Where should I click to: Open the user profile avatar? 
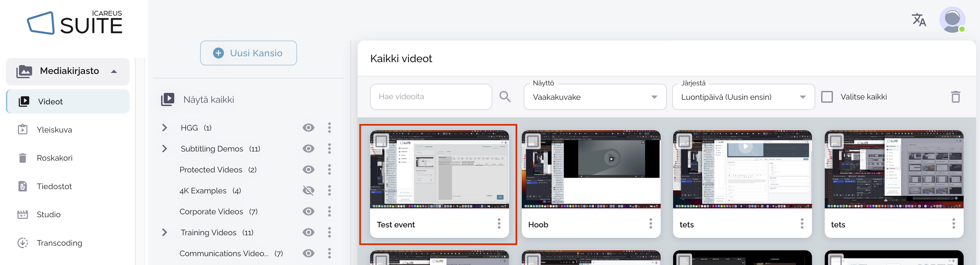pos(952,20)
